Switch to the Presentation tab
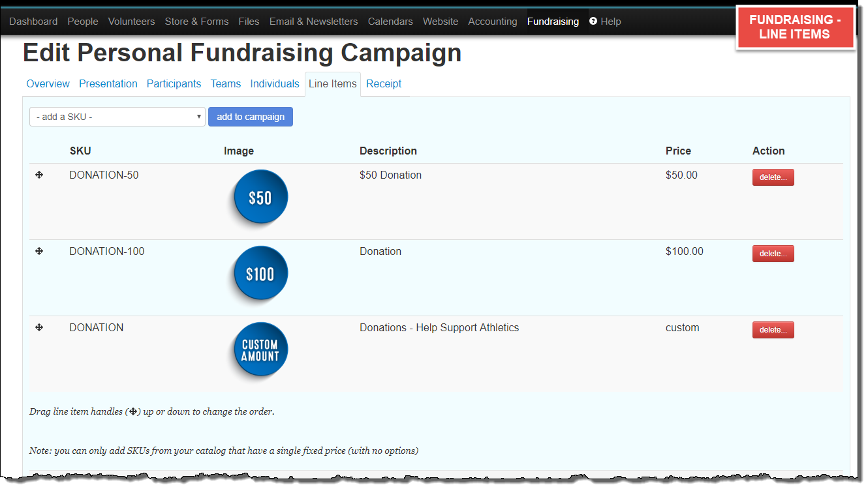This screenshot has height=489, width=868. 108,83
